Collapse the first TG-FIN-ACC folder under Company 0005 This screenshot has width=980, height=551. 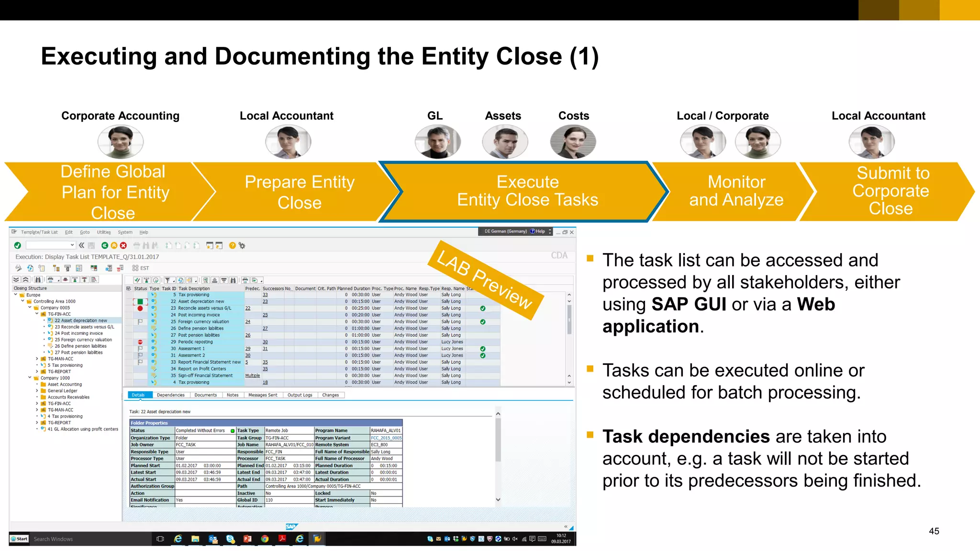[x=37, y=314]
